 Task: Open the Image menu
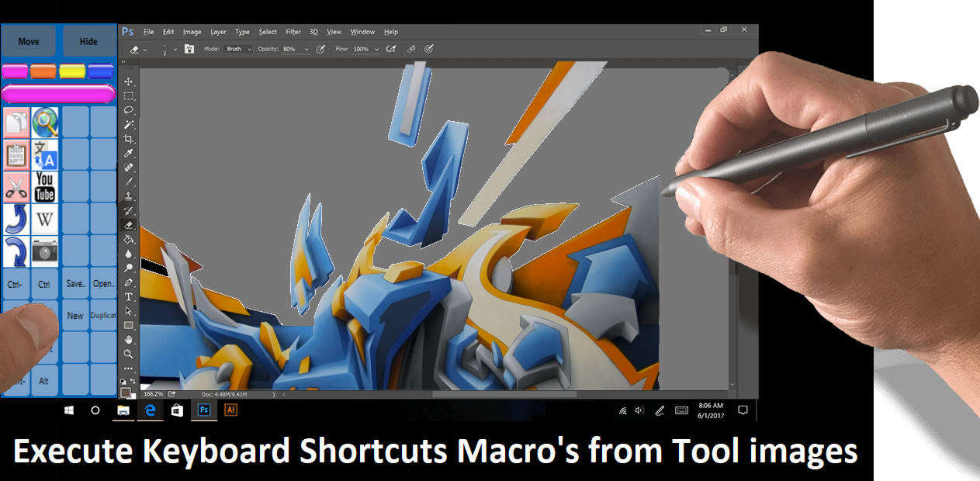[192, 32]
